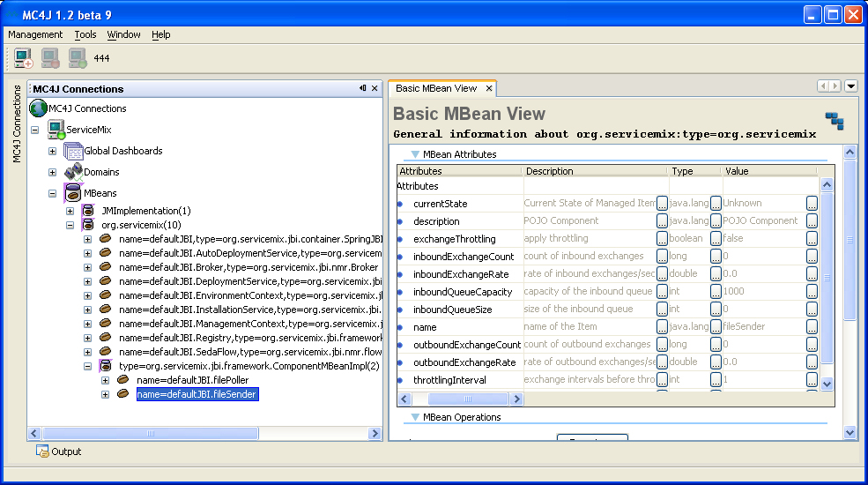Minimize the MC4J Connections panel
The width and height of the screenshot is (868, 485).
[362, 88]
